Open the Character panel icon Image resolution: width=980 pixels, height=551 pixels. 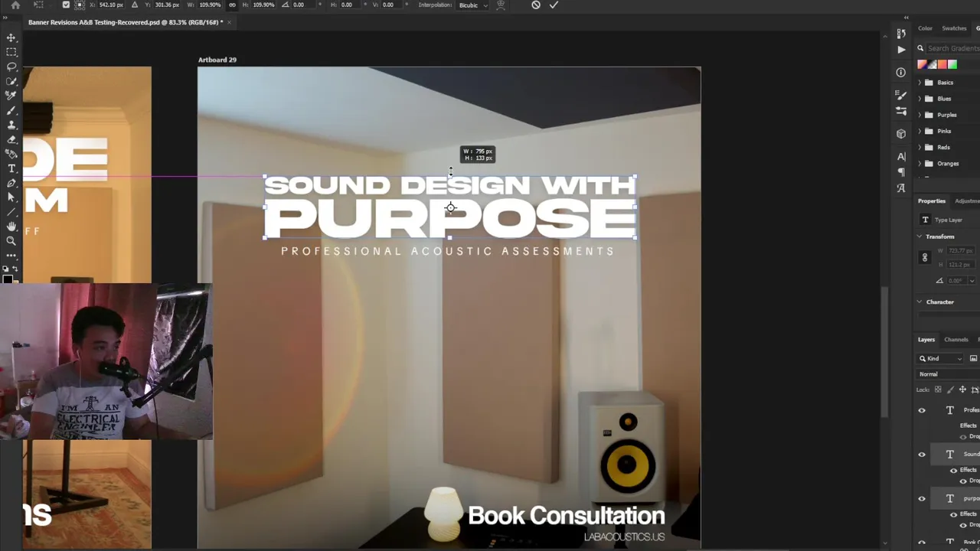point(901,156)
